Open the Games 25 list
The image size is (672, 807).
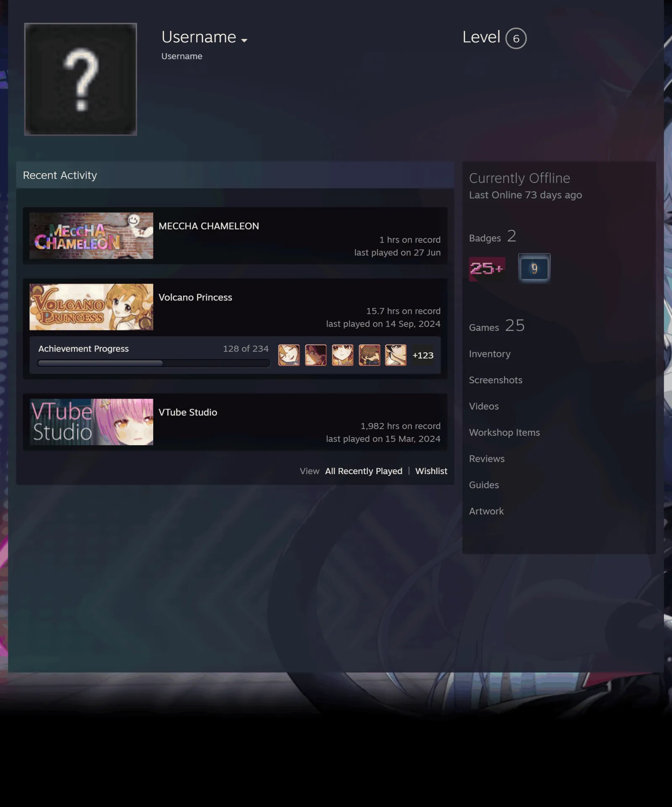tap(497, 326)
